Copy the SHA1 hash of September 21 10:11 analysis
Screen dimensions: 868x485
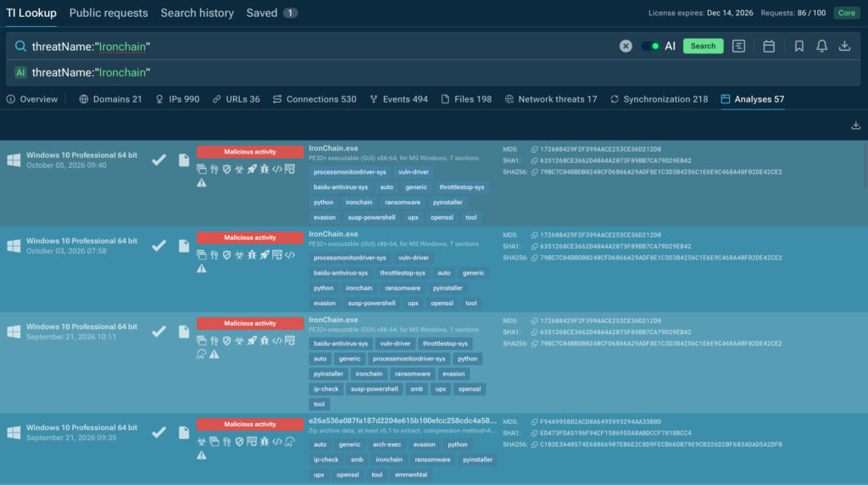tap(534, 332)
